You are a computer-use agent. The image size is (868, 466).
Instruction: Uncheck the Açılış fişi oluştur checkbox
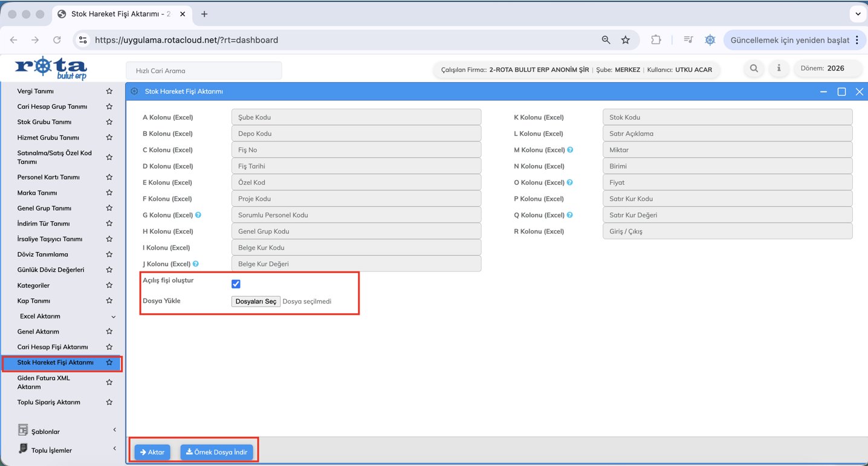236,284
